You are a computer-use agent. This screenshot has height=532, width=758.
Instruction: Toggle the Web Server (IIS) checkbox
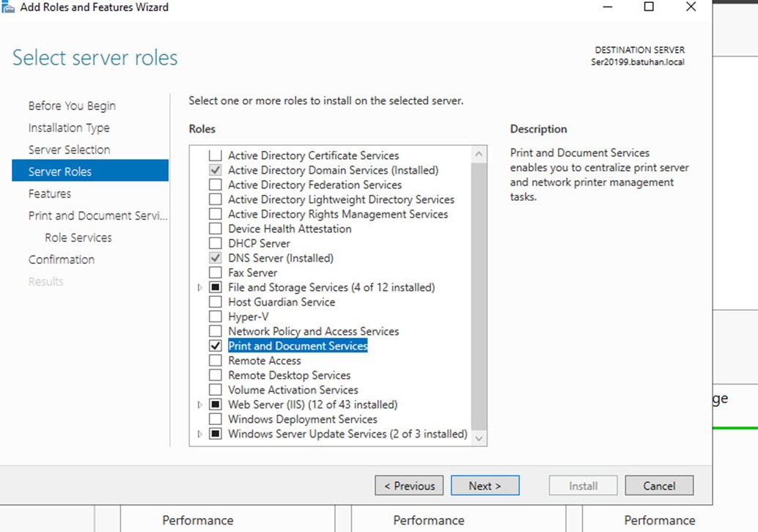(x=215, y=404)
